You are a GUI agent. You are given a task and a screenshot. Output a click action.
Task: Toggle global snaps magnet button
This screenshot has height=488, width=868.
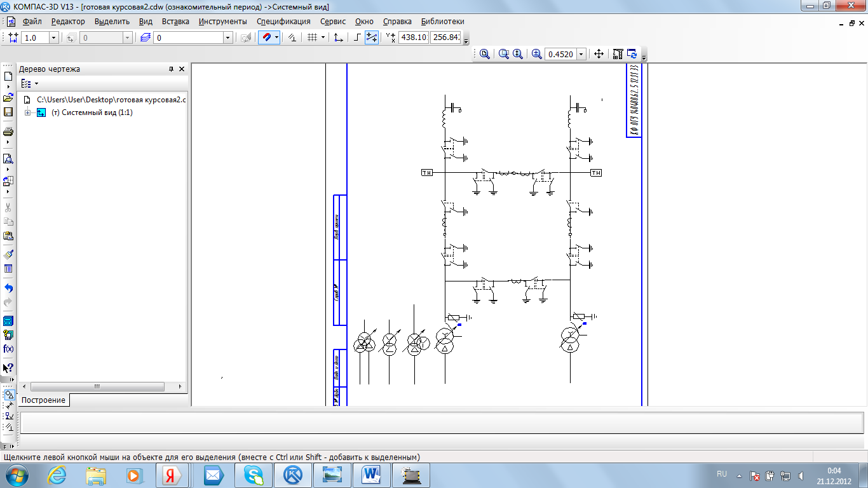(266, 38)
